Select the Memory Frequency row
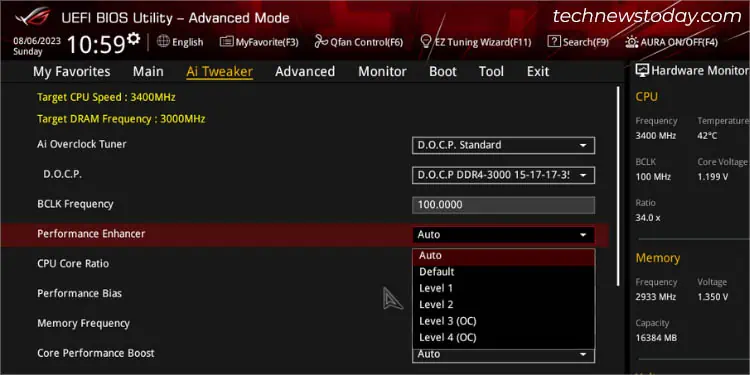 (83, 323)
